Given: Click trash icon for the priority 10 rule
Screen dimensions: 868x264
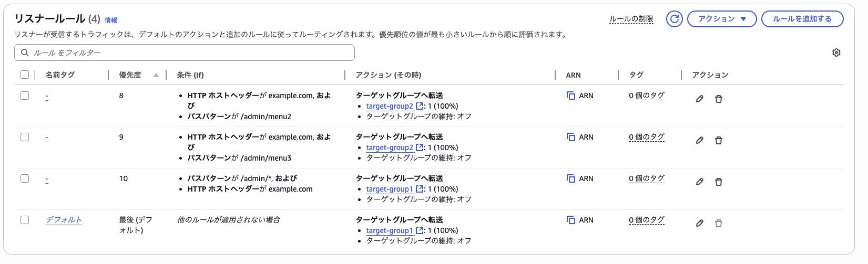Looking at the screenshot, I should pyautogui.click(x=718, y=182).
